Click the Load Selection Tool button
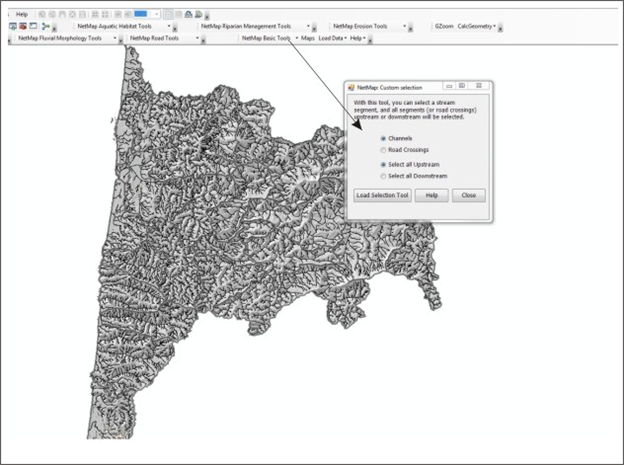 [382, 195]
